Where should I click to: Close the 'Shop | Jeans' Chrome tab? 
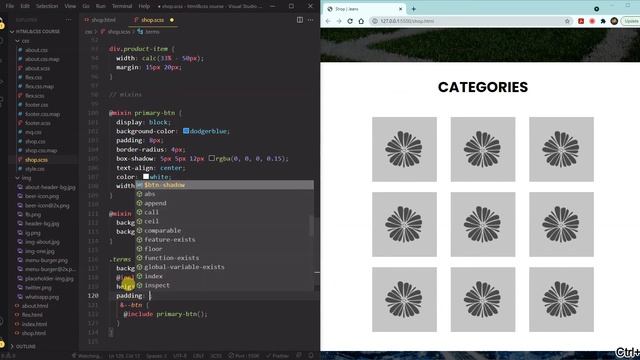tap(400, 9)
